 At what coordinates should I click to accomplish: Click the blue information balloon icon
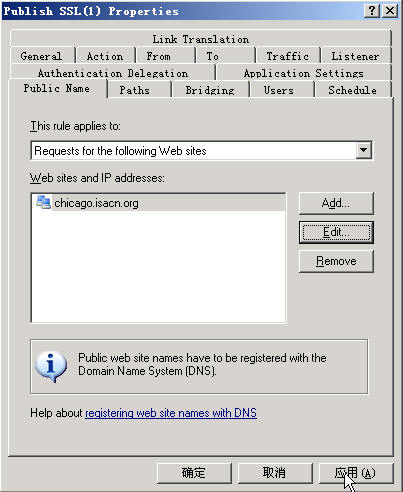51,366
